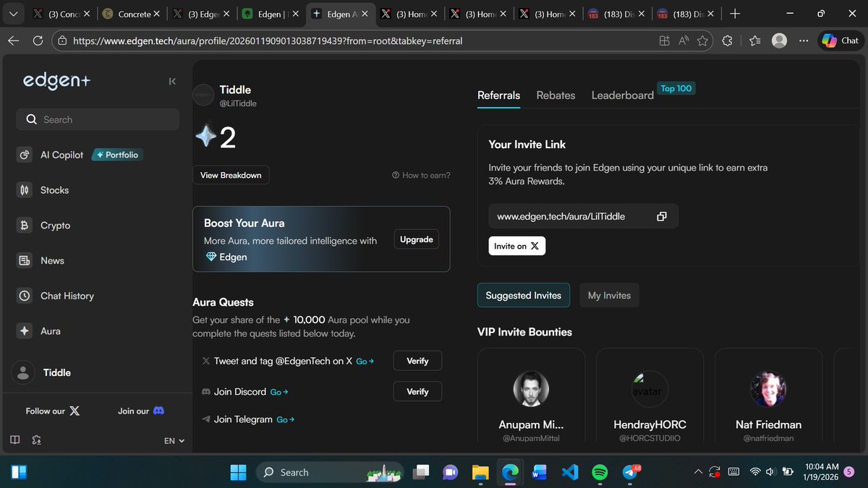
Task: Open Windows Start menu
Action: click(238, 472)
